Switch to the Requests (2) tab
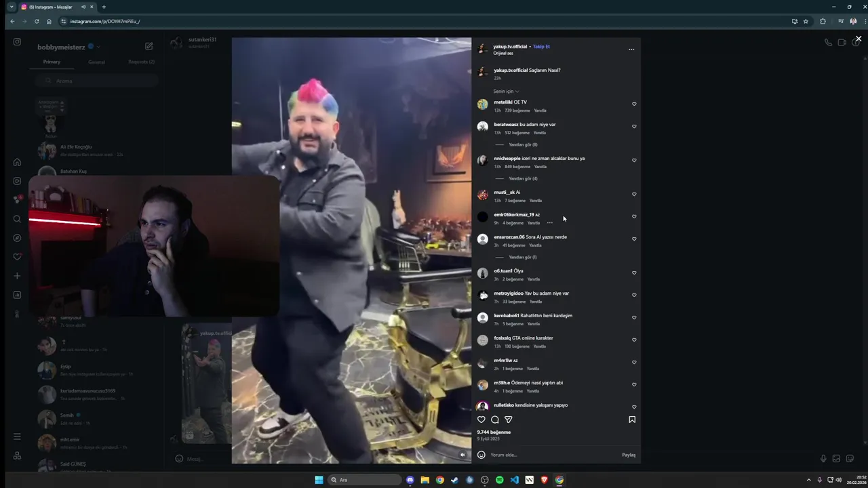This screenshot has width=868, height=488. [142, 62]
